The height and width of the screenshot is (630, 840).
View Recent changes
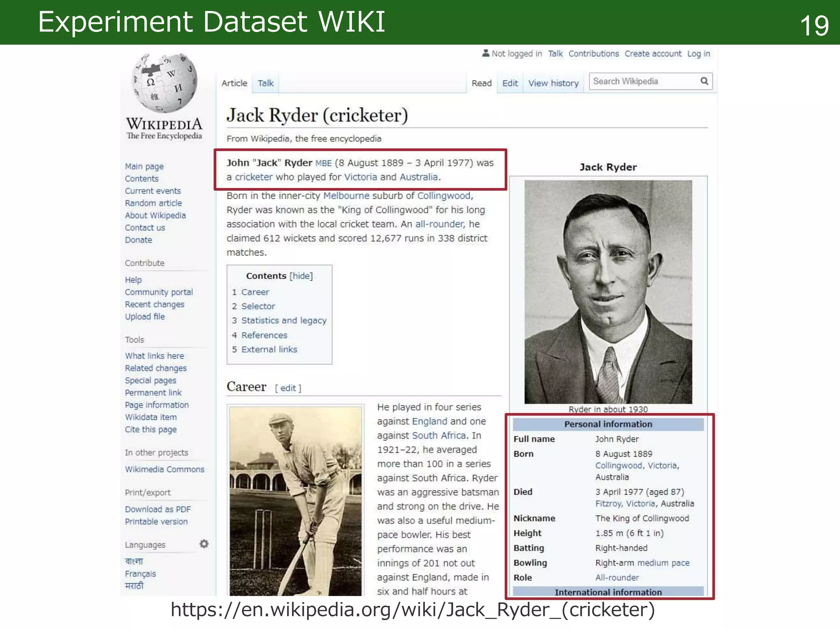(155, 305)
